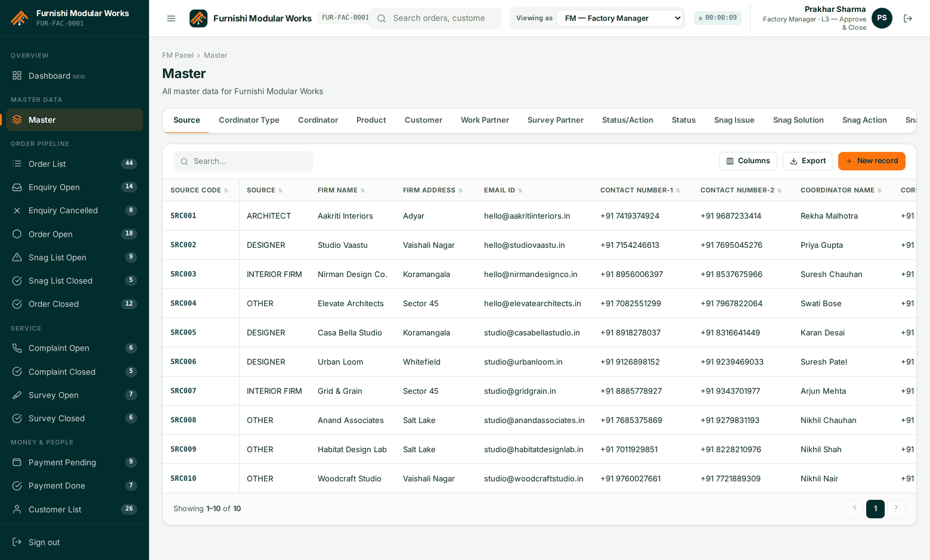The width and height of the screenshot is (930, 560).
Task: Switch to the Work Partner tab
Action: [485, 120]
